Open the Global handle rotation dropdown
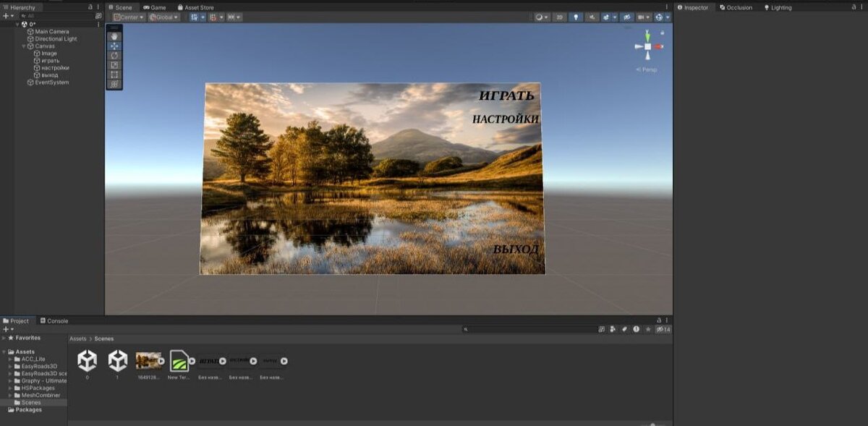 (x=164, y=17)
